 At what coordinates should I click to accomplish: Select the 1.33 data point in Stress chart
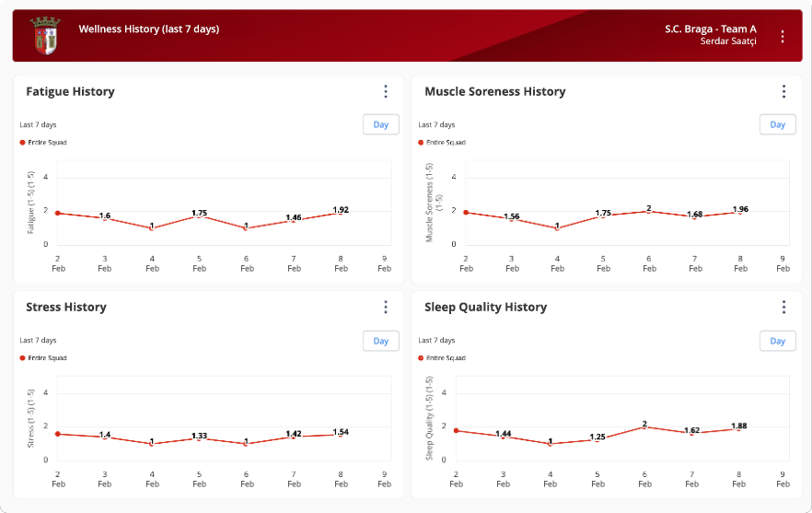(x=200, y=439)
